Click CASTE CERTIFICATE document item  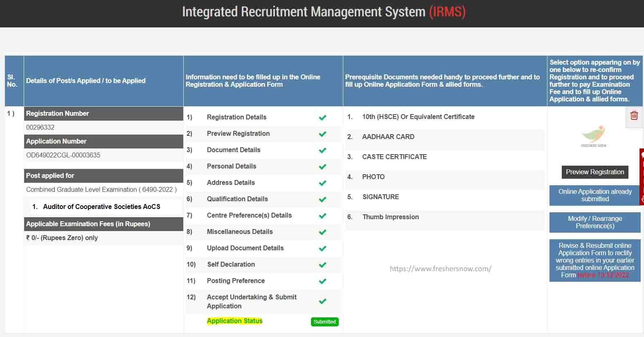394,157
